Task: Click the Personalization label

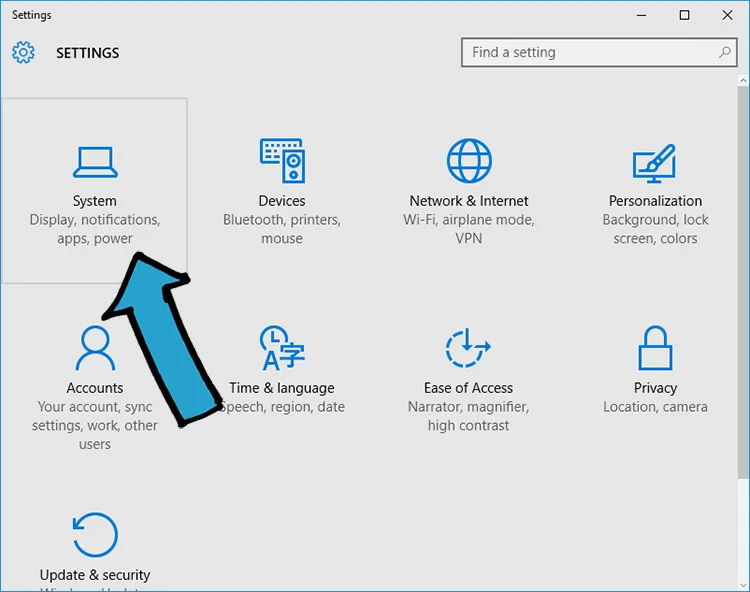Action: pos(655,201)
